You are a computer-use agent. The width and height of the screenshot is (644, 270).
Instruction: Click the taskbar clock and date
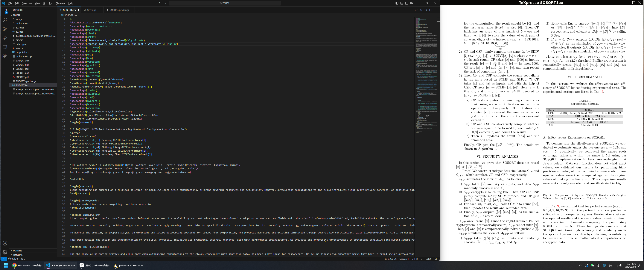click(630, 265)
